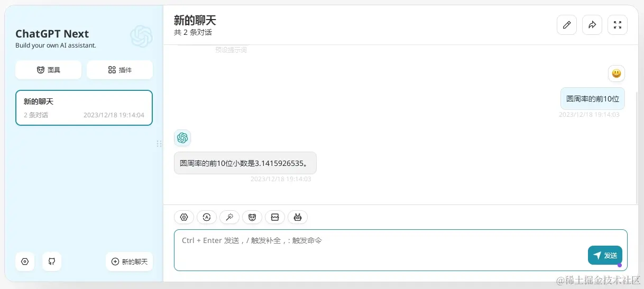Click the user smiley avatar
This screenshot has width=644, height=289.
click(617, 73)
